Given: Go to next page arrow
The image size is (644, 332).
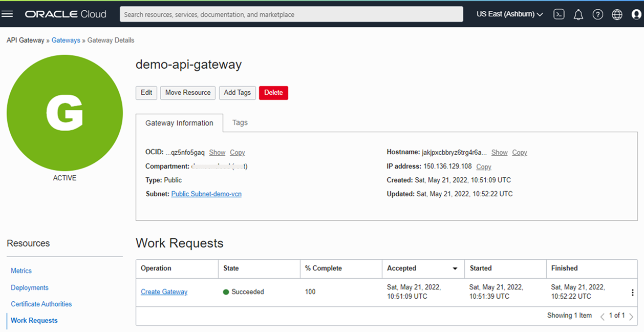Looking at the screenshot, I should (631, 317).
